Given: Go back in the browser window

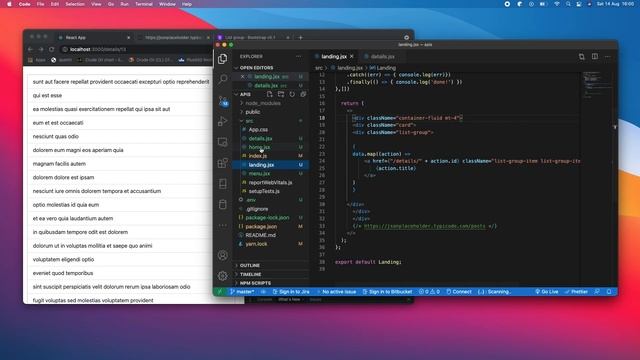Looking at the screenshot, I should click(x=30, y=49).
